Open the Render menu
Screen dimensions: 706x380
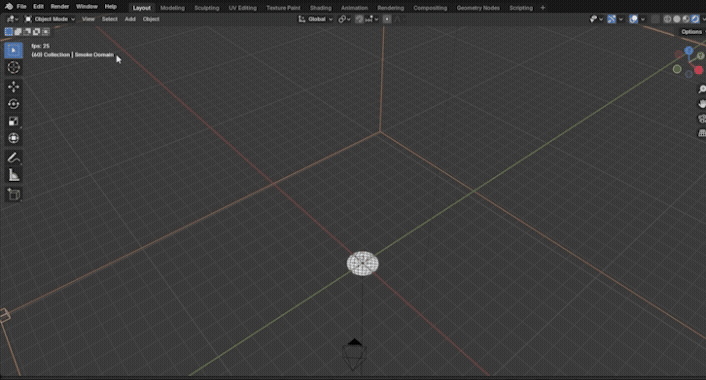click(x=60, y=7)
